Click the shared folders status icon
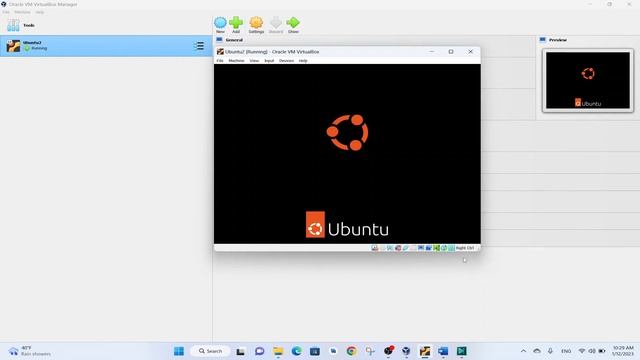 (x=413, y=248)
